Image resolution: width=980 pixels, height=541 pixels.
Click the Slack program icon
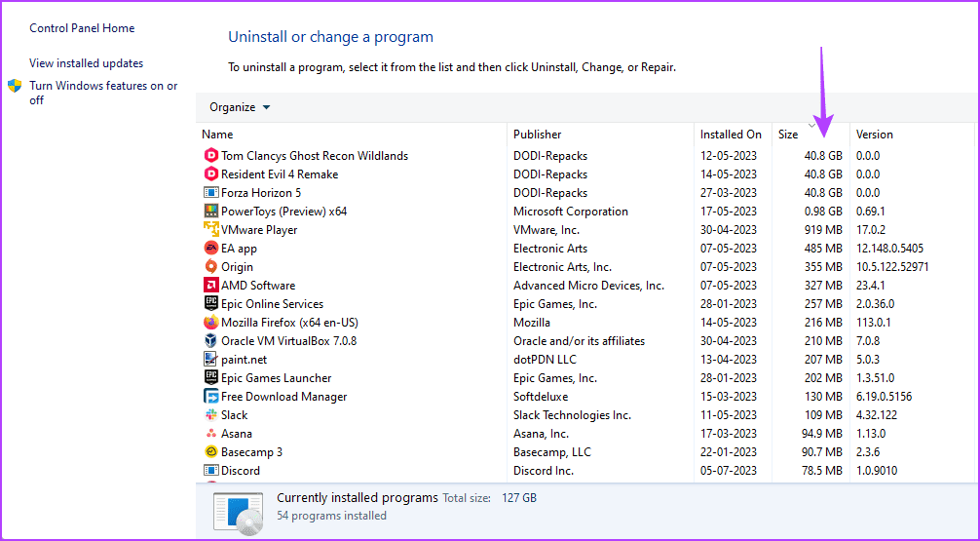[x=211, y=415]
